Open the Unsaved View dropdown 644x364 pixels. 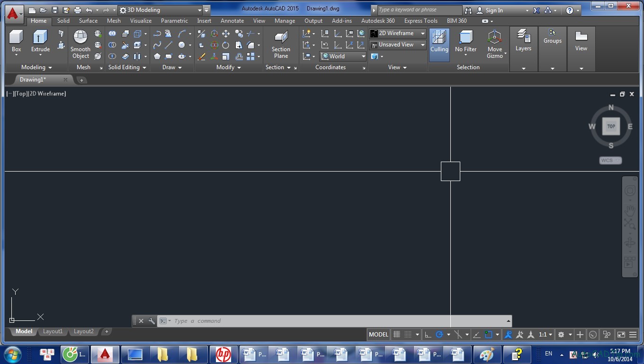[x=398, y=45]
